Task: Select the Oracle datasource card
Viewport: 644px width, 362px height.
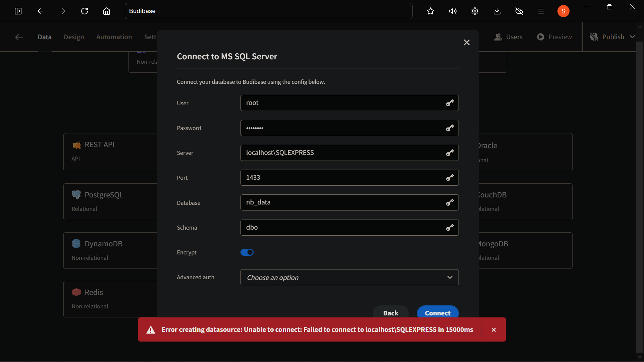Action: pos(526,152)
